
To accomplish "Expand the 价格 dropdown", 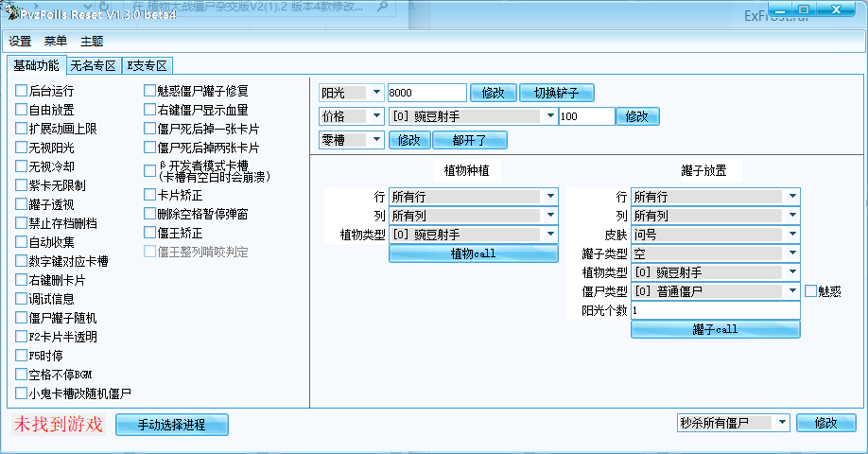I will pyautogui.click(x=376, y=116).
